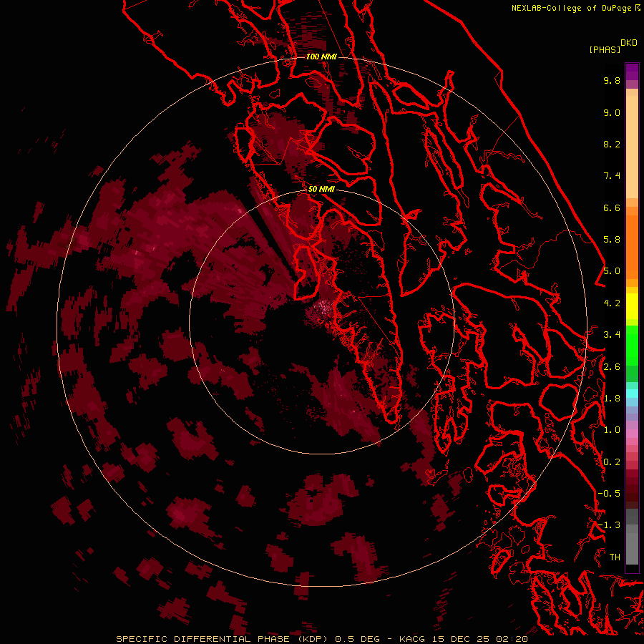Select the 9.8 value on the color scale

(x=612, y=80)
